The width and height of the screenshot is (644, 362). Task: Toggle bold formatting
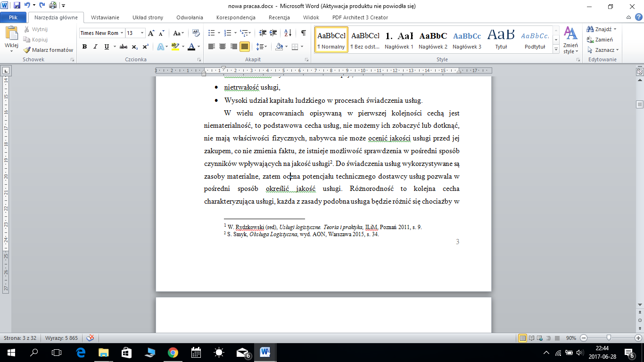click(x=85, y=47)
